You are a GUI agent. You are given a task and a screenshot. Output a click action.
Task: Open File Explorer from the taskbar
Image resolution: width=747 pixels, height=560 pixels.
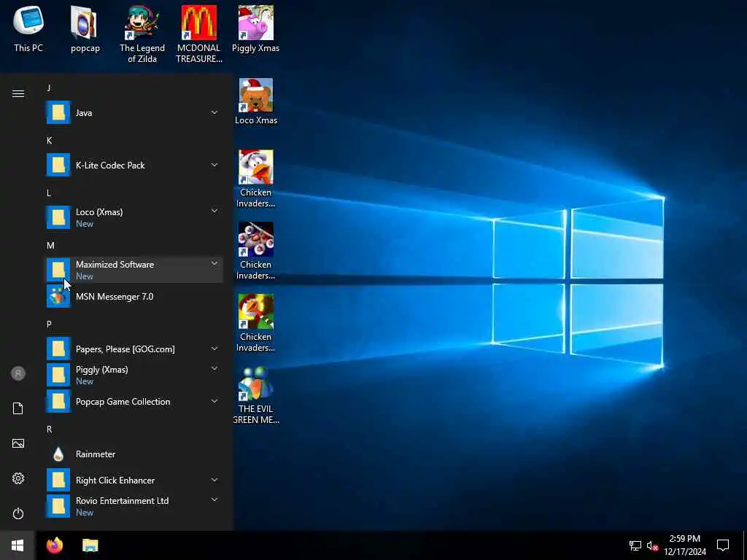click(x=90, y=545)
